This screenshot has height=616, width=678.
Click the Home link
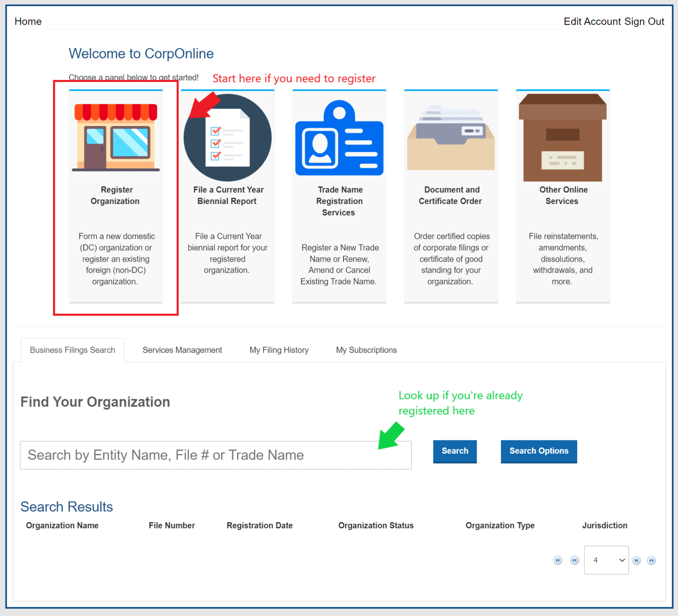point(28,22)
